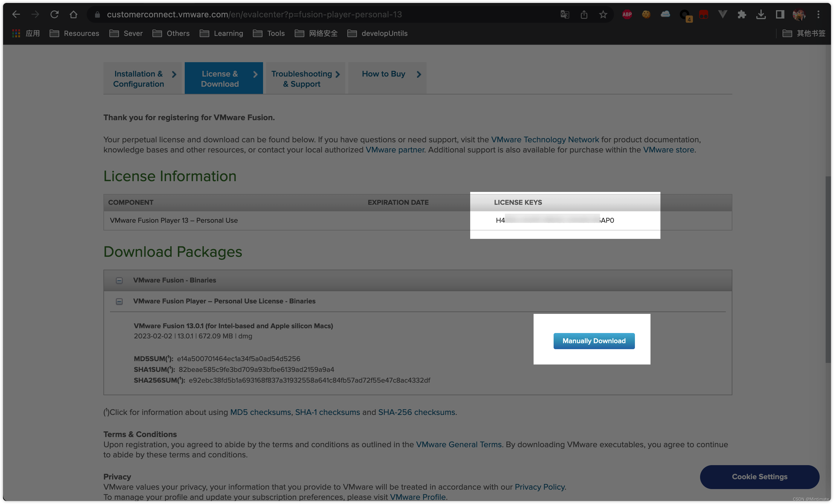Image resolution: width=834 pixels, height=504 pixels.
Task: Click the MD5SUM hash value
Action: pos(238,358)
